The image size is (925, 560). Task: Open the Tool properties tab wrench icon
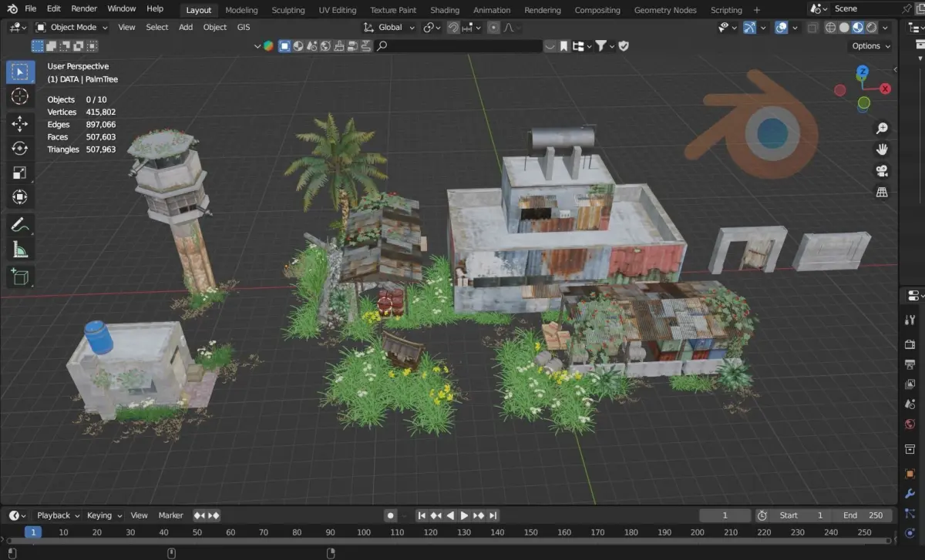(x=910, y=319)
